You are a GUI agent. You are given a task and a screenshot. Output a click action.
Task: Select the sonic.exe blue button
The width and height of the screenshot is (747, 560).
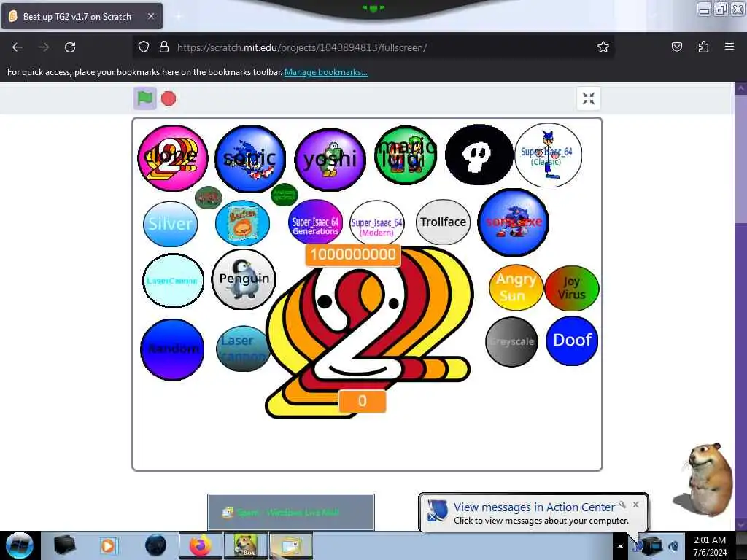point(514,222)
